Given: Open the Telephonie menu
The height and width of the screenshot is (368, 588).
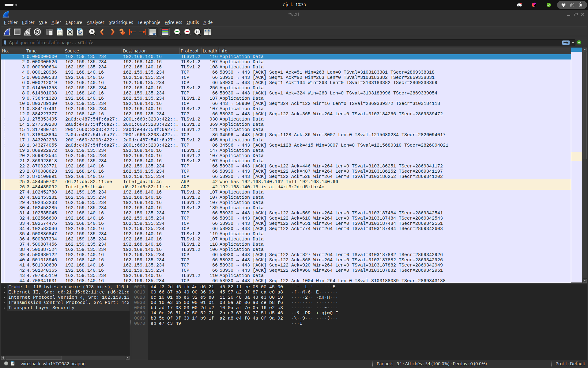Looking at the screenshot, I should pos(149,22).
